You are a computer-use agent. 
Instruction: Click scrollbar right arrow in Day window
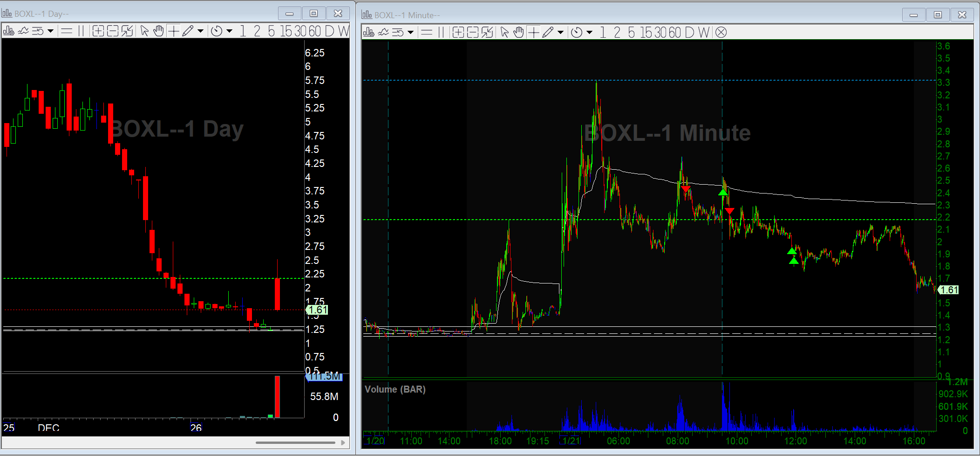click(343, 442)
